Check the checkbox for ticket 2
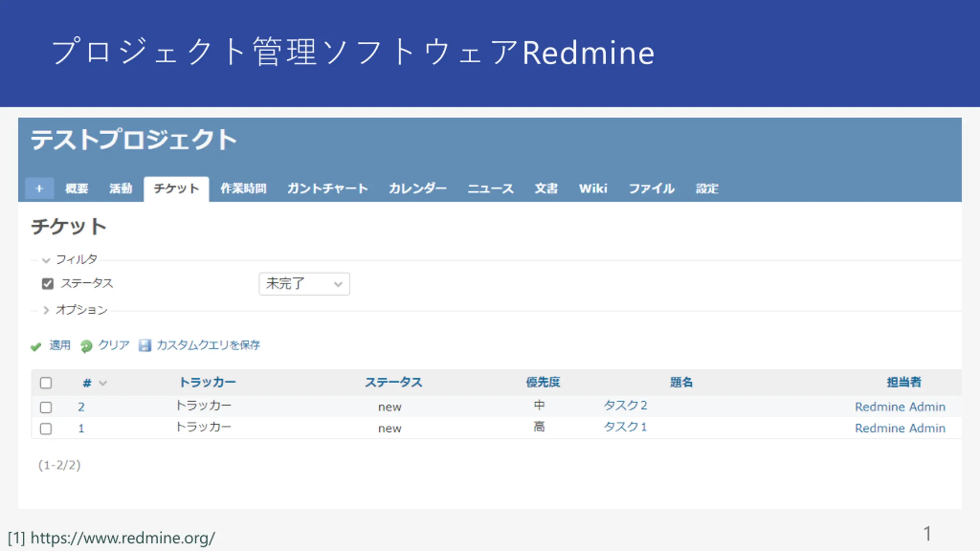The height and width of the screenshot is (551, 980). (x=46, y=407)
